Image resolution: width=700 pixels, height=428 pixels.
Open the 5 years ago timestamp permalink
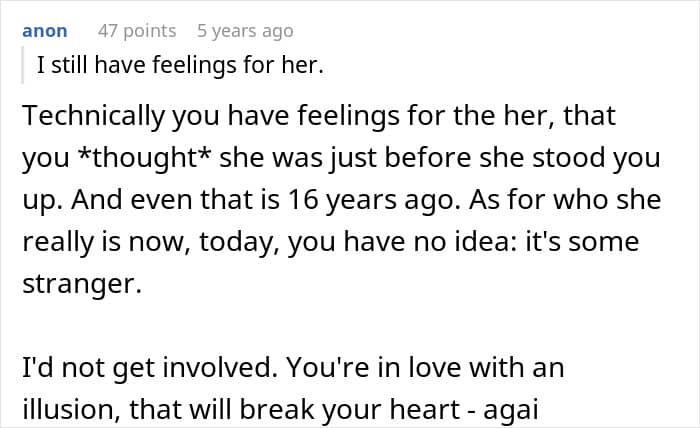pos(246,31)
